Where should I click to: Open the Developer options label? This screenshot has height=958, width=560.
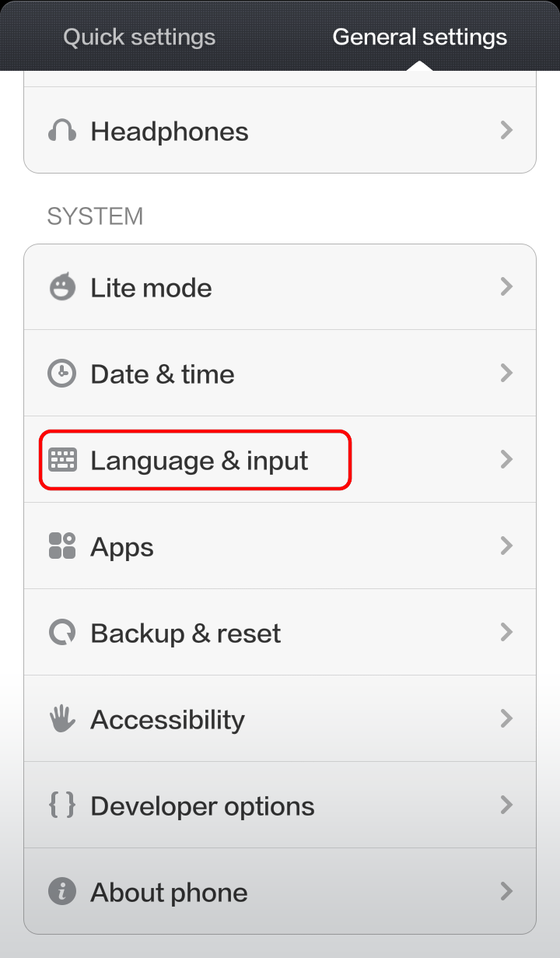tap(202, 806)
